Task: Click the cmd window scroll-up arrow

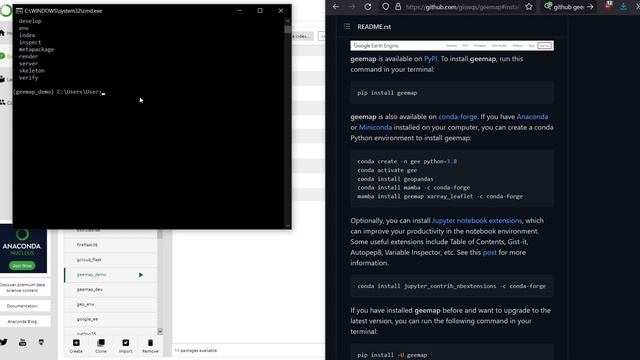Action: tap(288, 21)
